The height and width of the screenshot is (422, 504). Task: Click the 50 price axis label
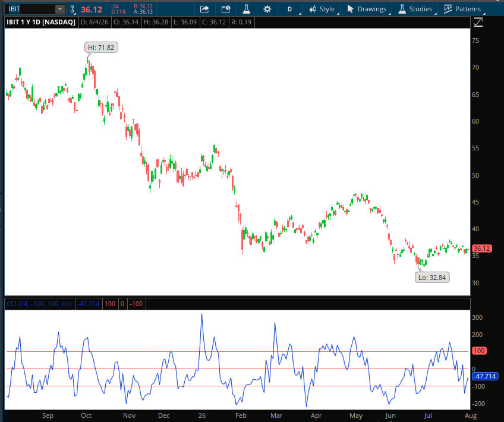(475, 175)
